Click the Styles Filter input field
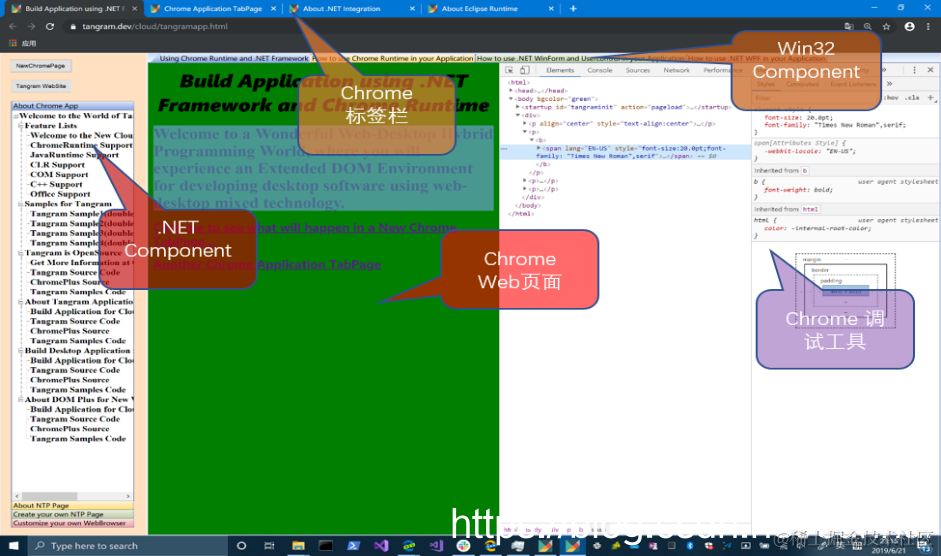 coord(816,97)
